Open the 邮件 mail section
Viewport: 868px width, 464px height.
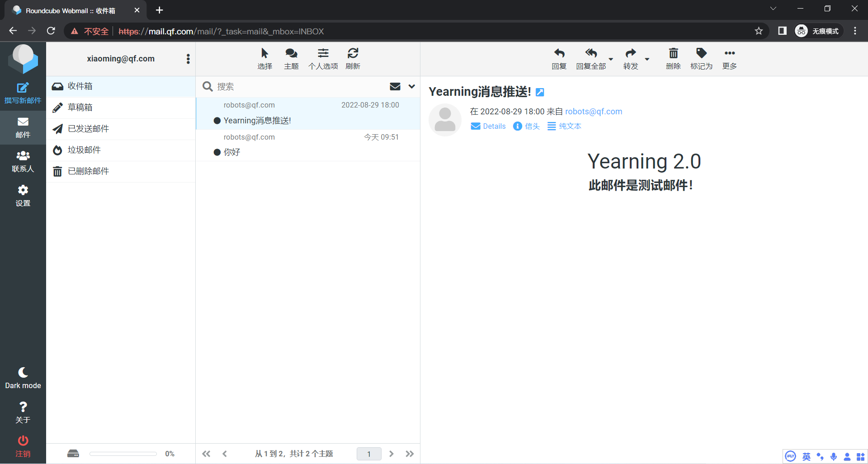pyautogui.click(x=23, y=128)
